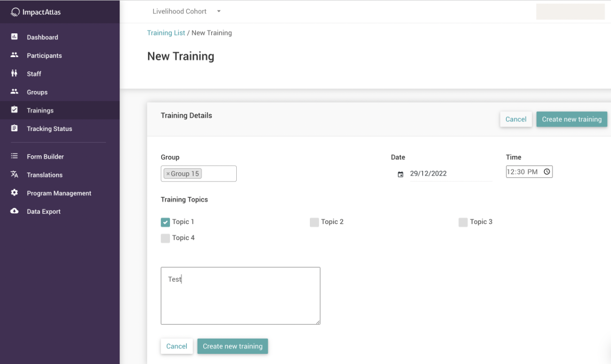
Task: Click the Training List breadcrumb link
Action: [166, 33]
